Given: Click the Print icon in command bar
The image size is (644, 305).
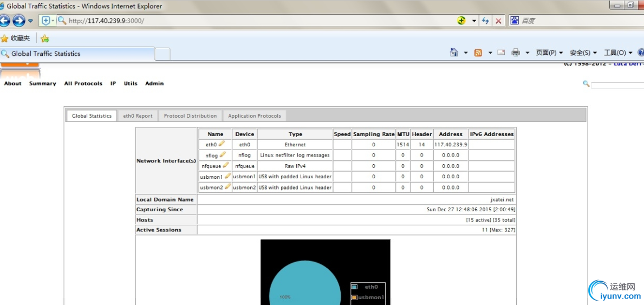Looking at the screenshot, I should click(x=516, y=53).
